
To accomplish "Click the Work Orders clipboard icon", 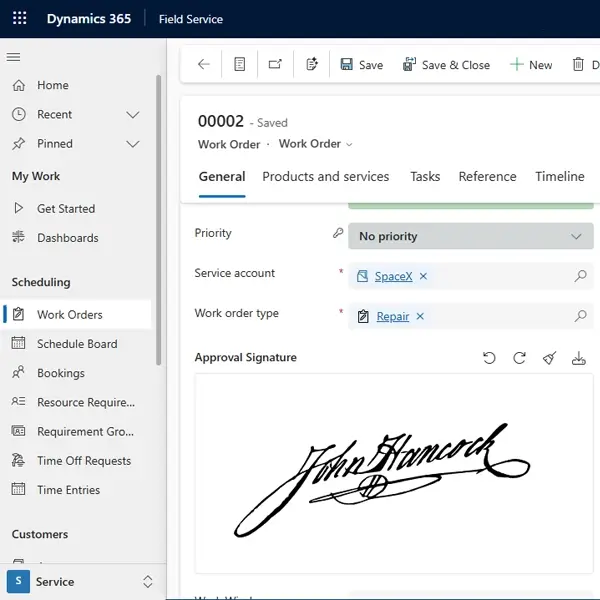I will point(18,314).
